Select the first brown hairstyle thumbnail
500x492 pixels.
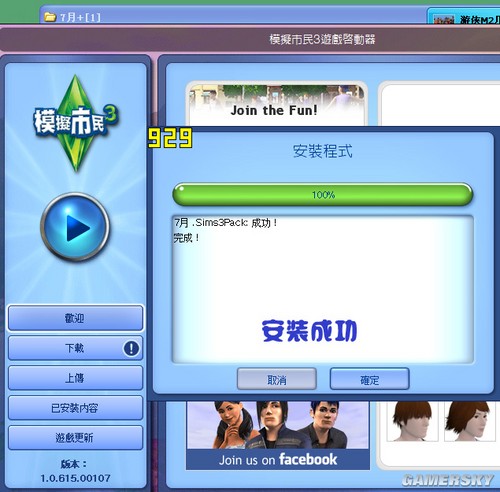click(412, 421)
